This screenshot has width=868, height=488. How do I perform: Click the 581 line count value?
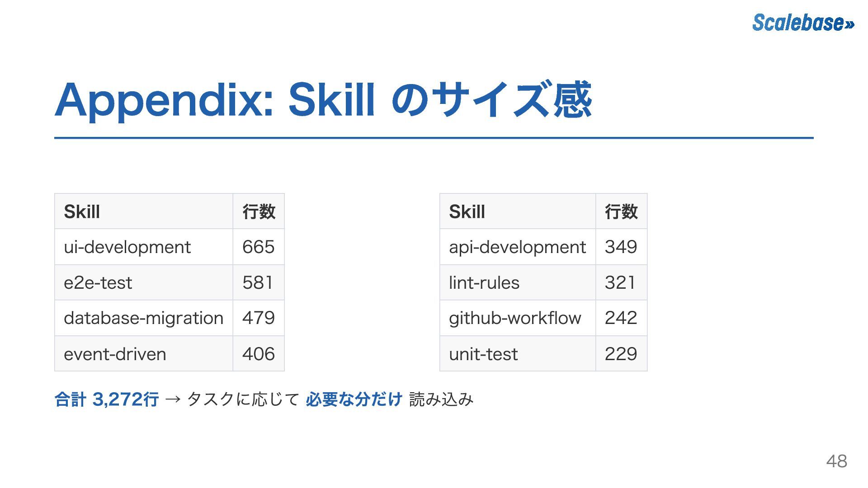pyautogui.click(x=257, y=283)
